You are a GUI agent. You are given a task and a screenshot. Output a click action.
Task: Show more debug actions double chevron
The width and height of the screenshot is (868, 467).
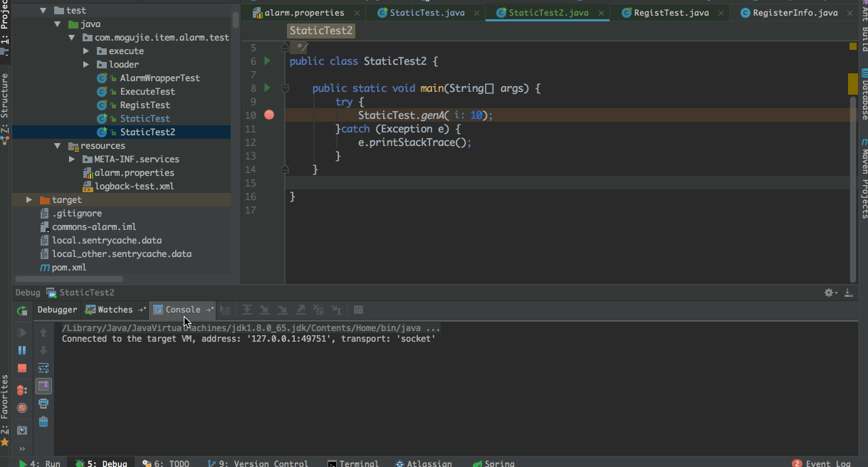coord(22,448)
